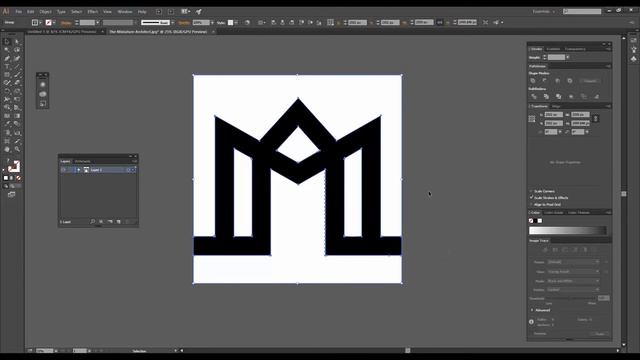Click the Divide pathfinder icon

[533, 96]
